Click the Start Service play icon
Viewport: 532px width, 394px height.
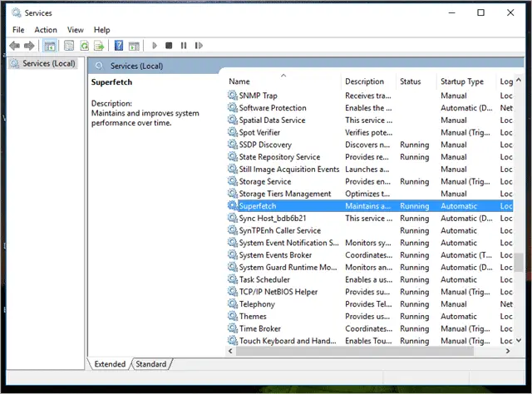click(155, 46)
